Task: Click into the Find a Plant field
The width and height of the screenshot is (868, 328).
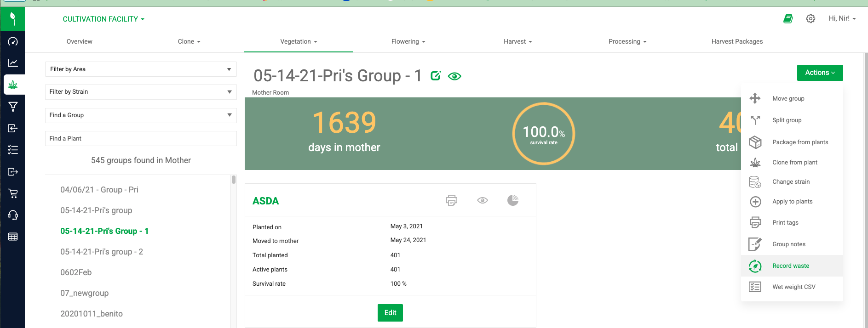Action: coord(141,139)
